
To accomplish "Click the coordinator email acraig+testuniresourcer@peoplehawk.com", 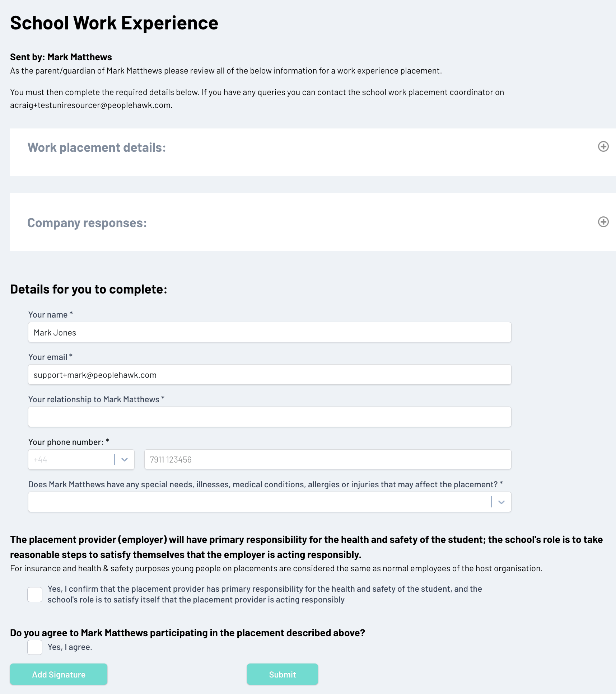I will (x=91, y=105).
